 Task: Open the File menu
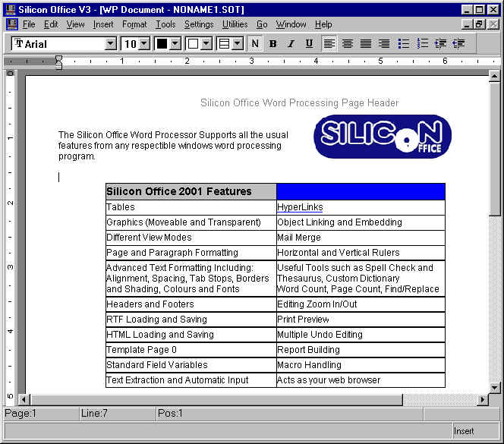click(x=29, y=24)
